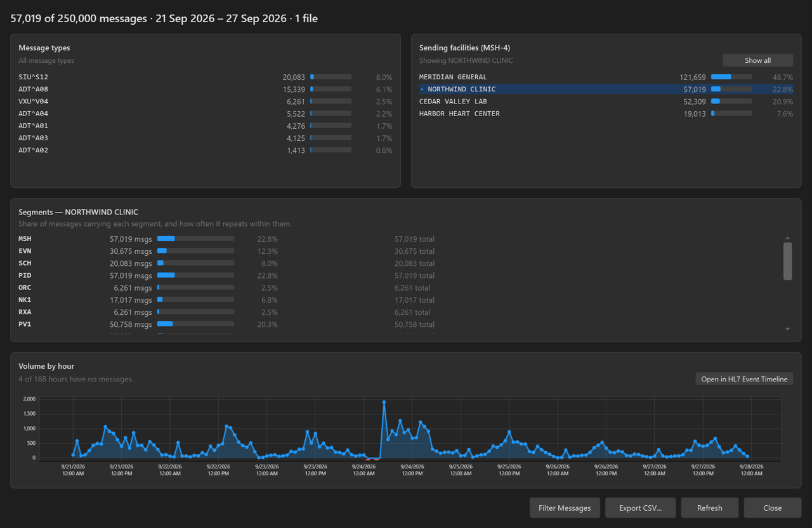Click the triangle marker beside NORTHWIND CLINIC
This screenshot has width=812, height=528.
pos(422,89)
